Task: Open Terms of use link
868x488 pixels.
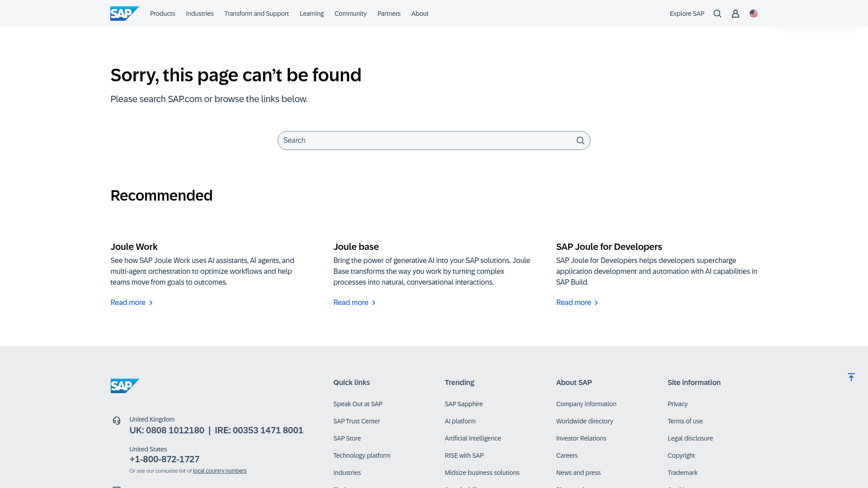Action: tap(685, 421)
